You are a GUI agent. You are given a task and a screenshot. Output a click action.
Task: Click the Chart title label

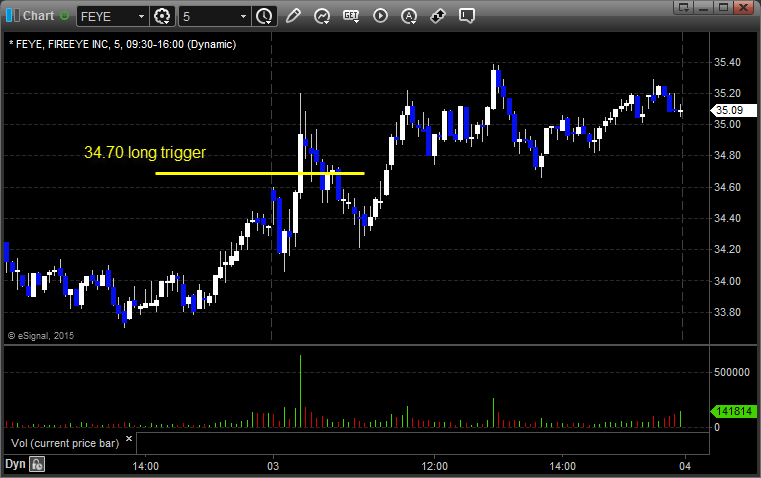38,16
